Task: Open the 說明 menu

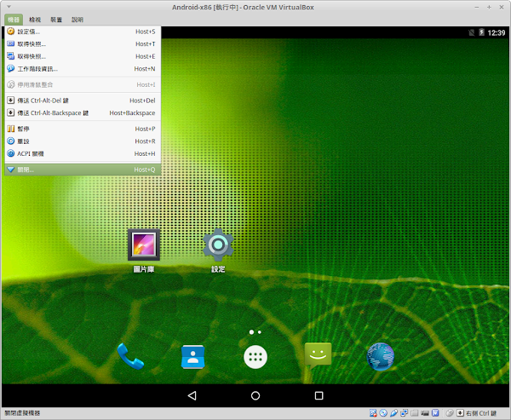Action: click(x=78, y=20)
